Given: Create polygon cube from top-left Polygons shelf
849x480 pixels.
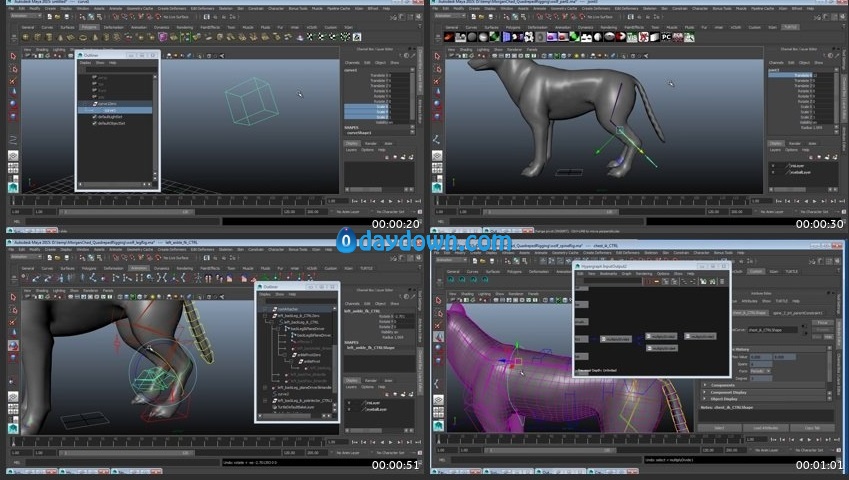Looking at the screenshot, I should pyautogui.click(x=37, y=37).
